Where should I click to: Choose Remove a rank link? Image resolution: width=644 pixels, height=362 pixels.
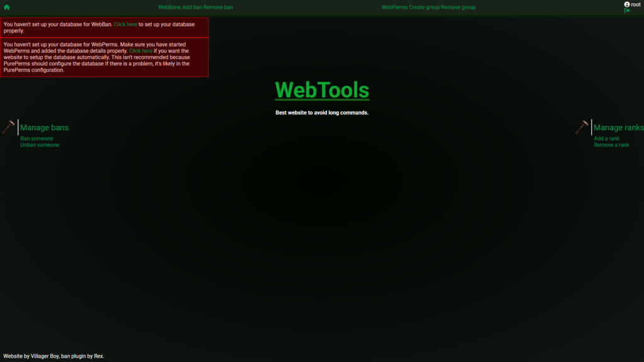coord(611,145)
